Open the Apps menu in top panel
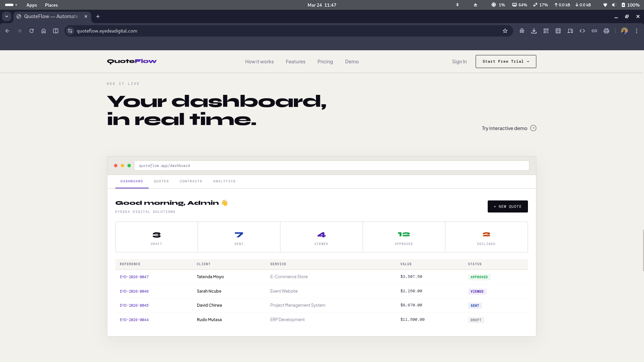Screen dimensions: 644x362 (x=32, y=5)
